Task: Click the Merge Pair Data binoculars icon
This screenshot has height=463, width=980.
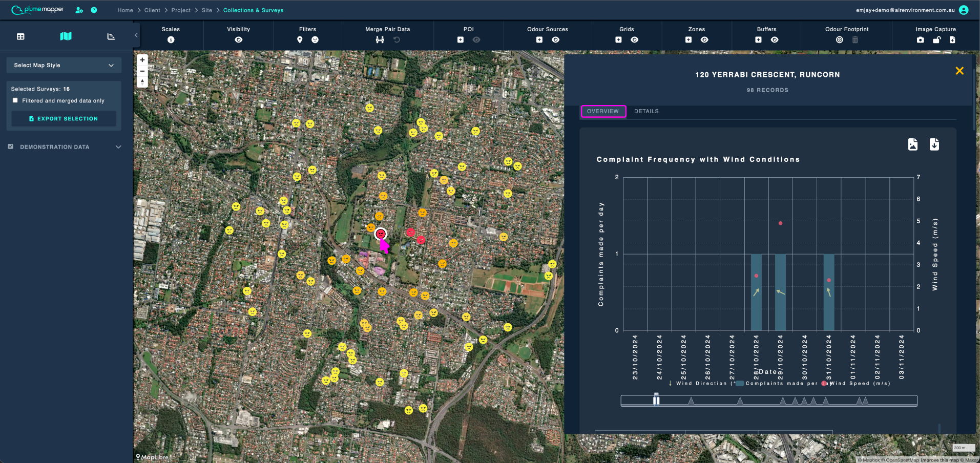Action: [380, 39]
